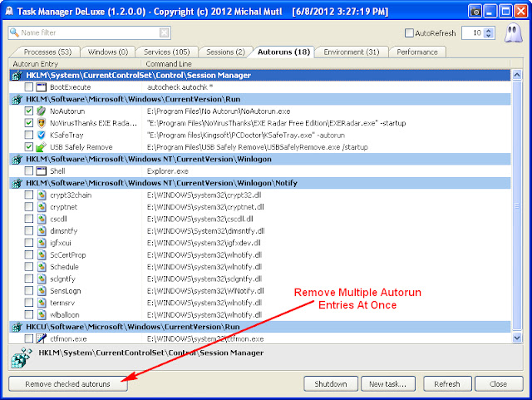
Task: Select the HKCU CurrentVersion\Run group header
Action: coord(260,327)
